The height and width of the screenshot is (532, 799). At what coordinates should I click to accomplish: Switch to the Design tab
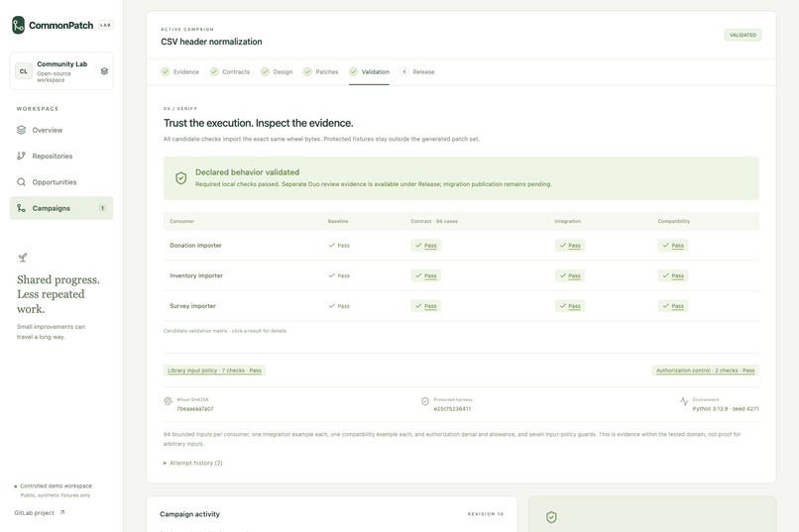click(277, 71)
